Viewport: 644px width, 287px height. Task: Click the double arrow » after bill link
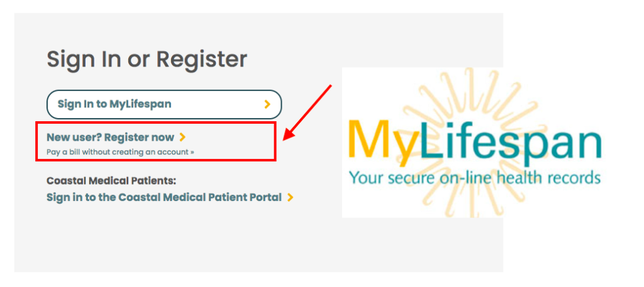click(x=192, y=152)
